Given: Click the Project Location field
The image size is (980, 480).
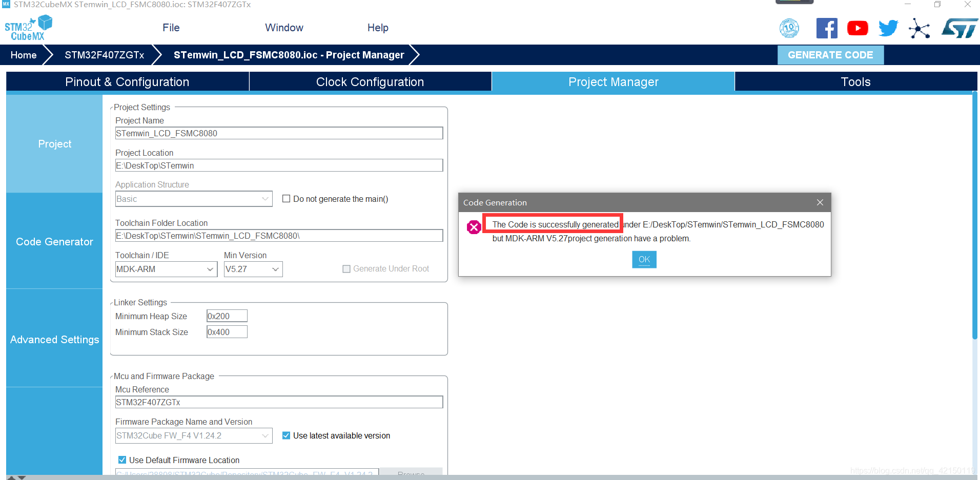Looking at the screenshot, I should click(x=279, y=165).
